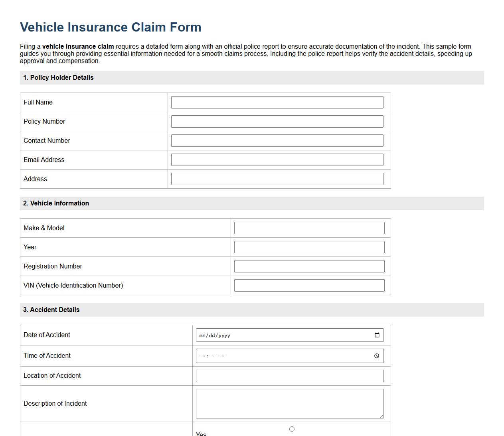This screenshot has width=504, height=436.
Task: Click the Location of Accident input field
Action: coord(290,375)
